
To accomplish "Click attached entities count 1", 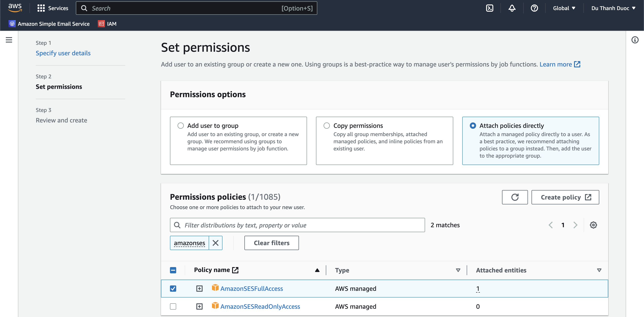I will click(478, 289).
